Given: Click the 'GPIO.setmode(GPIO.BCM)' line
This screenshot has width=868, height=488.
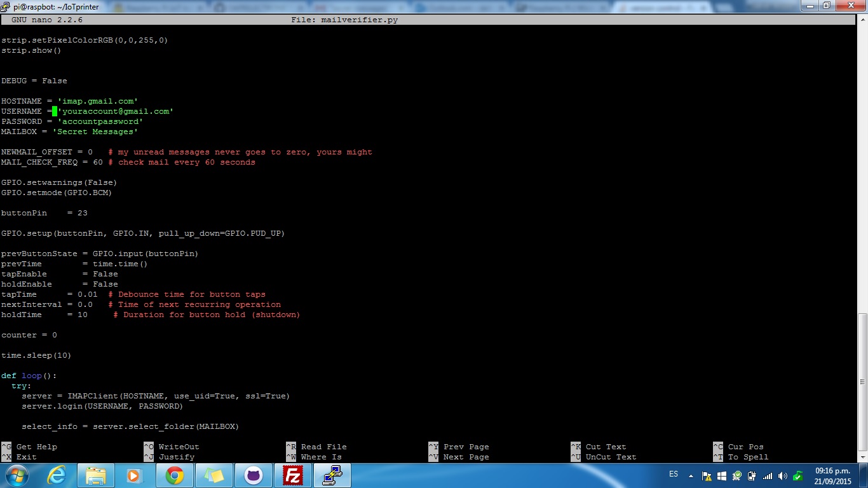Looking at the screenshot, I should click(x=57, y=193).
